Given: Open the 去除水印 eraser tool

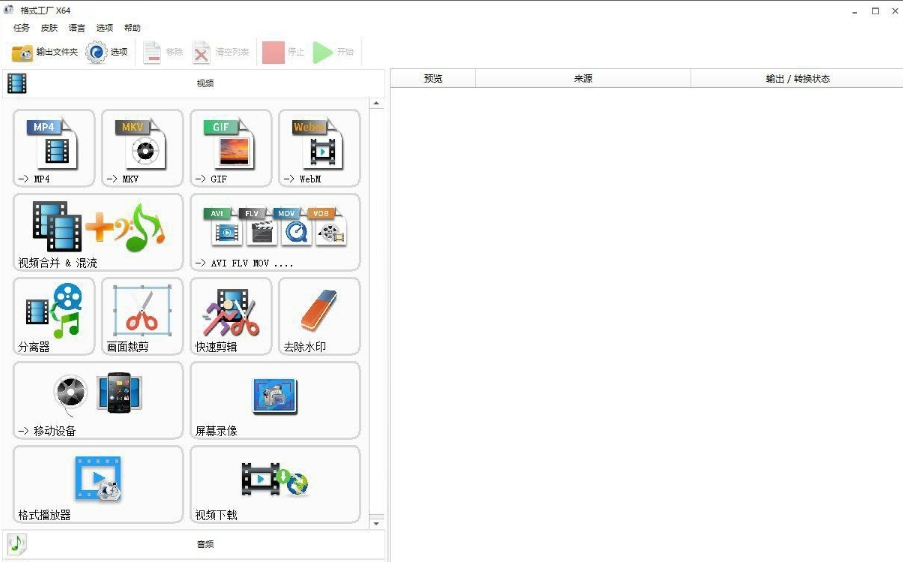Looking at the screenshot, I should coord(319,316).
